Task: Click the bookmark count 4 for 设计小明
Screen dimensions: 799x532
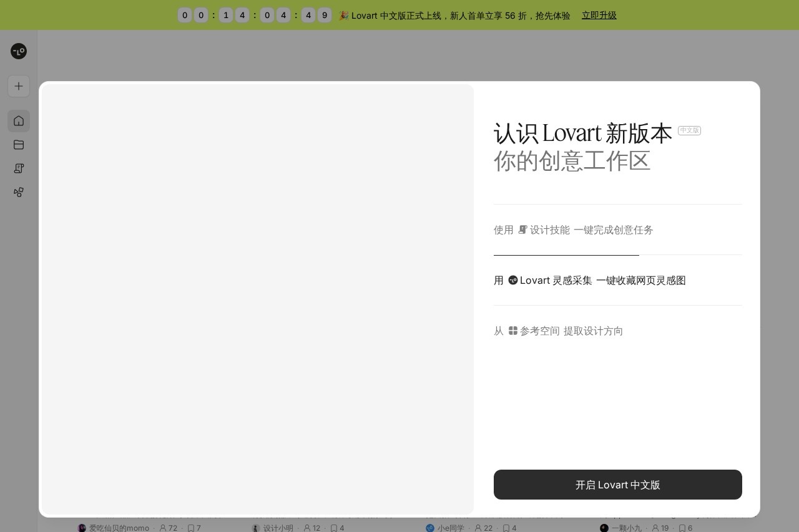Action: tap(338, 528)
